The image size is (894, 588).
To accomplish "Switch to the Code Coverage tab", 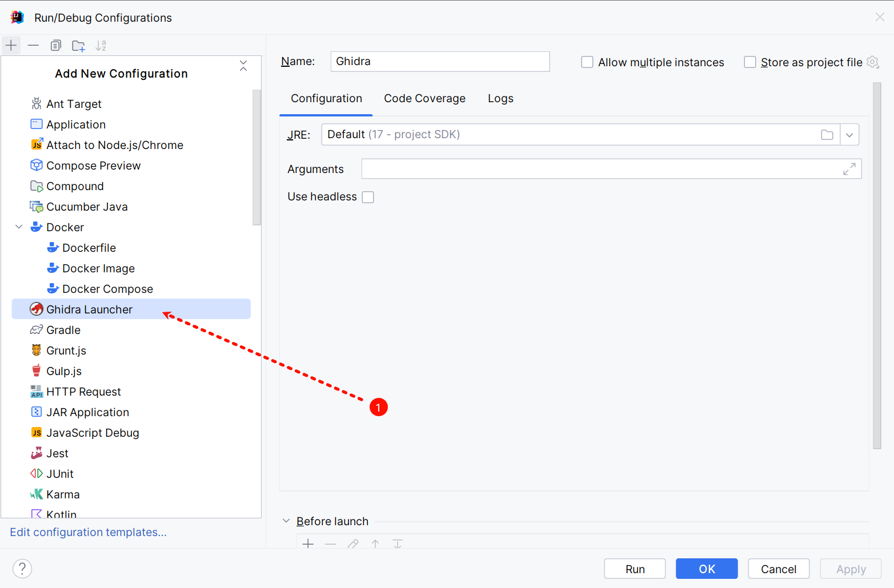I will pos(424,98).
